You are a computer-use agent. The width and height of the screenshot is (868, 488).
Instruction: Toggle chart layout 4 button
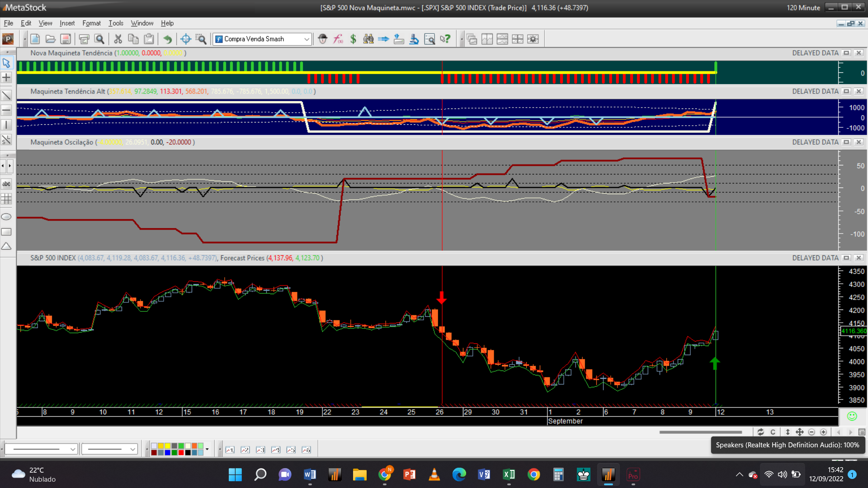(x=276, y=450)
